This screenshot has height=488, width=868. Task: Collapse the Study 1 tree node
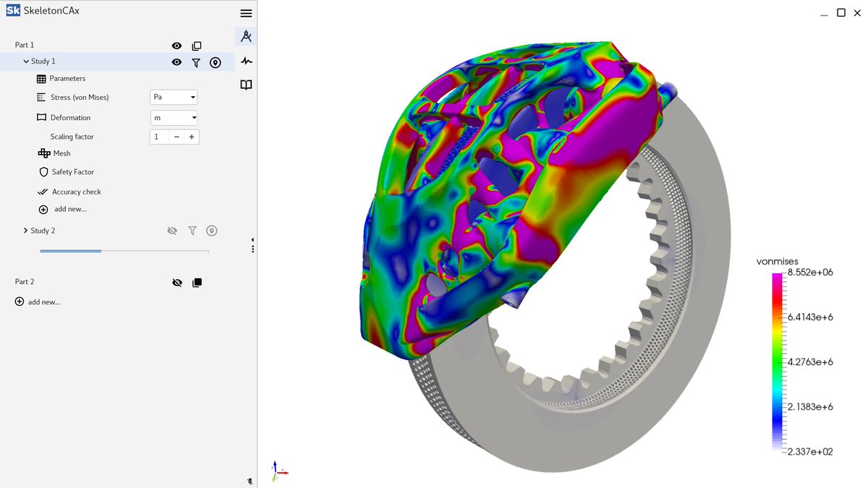26,61
